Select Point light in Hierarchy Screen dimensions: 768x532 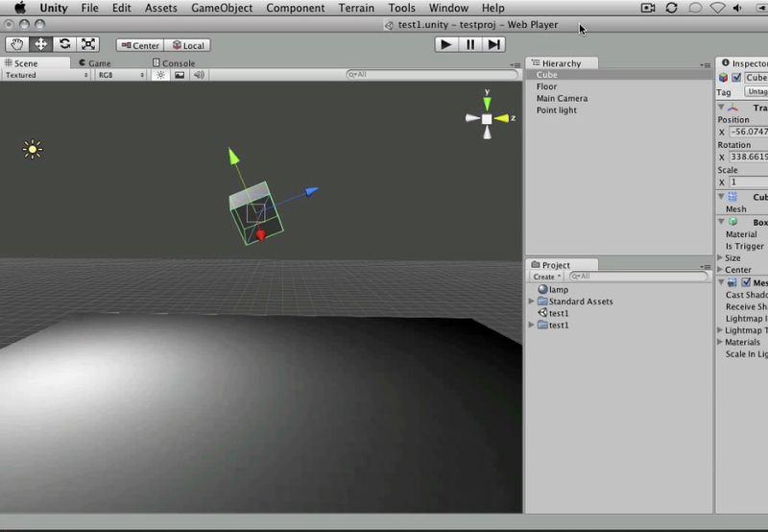point(619,110)
